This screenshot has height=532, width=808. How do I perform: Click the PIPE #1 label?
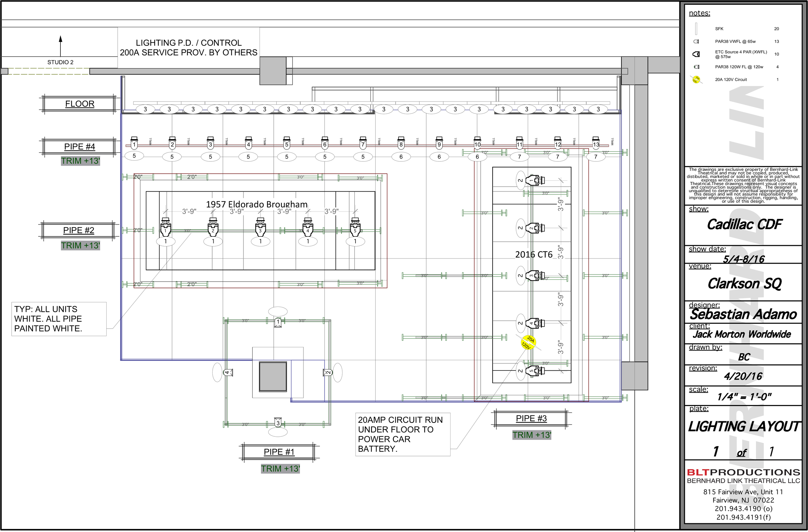pyautogui.click(x=279, y=452)
